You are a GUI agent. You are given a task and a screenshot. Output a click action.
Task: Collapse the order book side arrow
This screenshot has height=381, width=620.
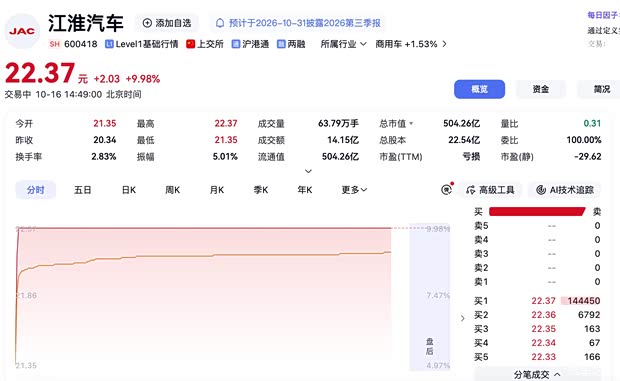point(463,318)
